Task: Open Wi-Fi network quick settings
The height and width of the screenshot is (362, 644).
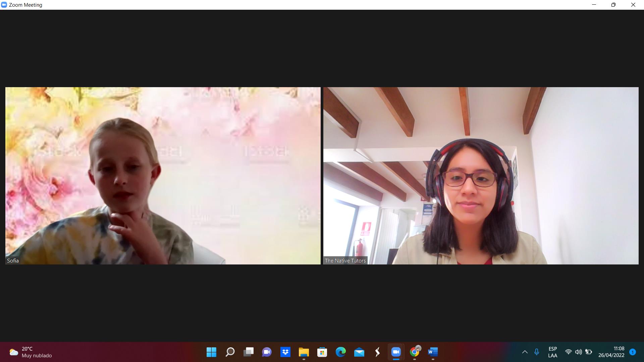Action: [x=568, y=352]
